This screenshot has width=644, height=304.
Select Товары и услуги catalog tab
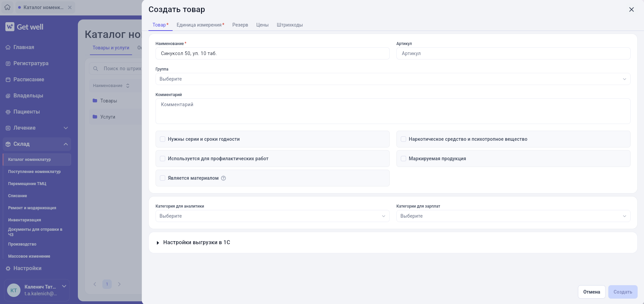click(x=111, y=48)
